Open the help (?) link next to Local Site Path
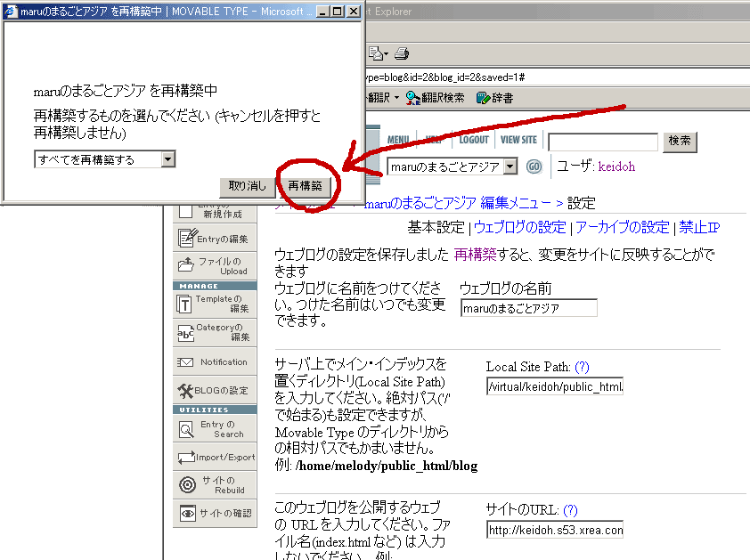The height and width of the screenshot is (560, 750). 582,367
